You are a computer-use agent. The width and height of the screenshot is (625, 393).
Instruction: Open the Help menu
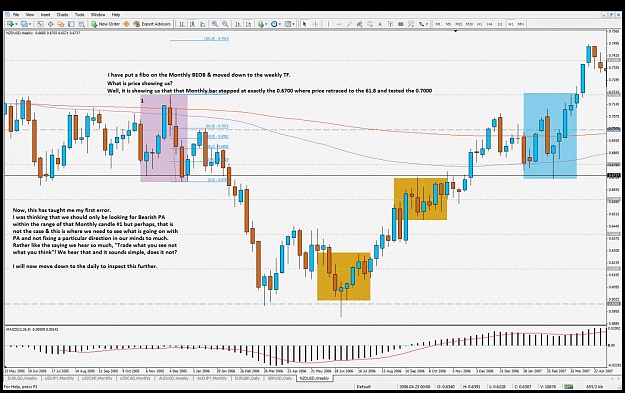116,15
